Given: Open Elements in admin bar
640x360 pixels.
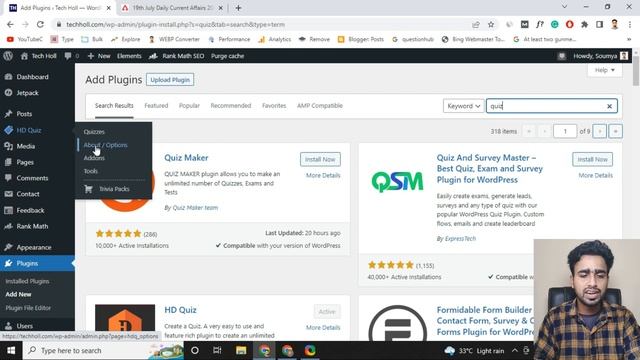Looking at the screenshot, I should coord(129,56).
